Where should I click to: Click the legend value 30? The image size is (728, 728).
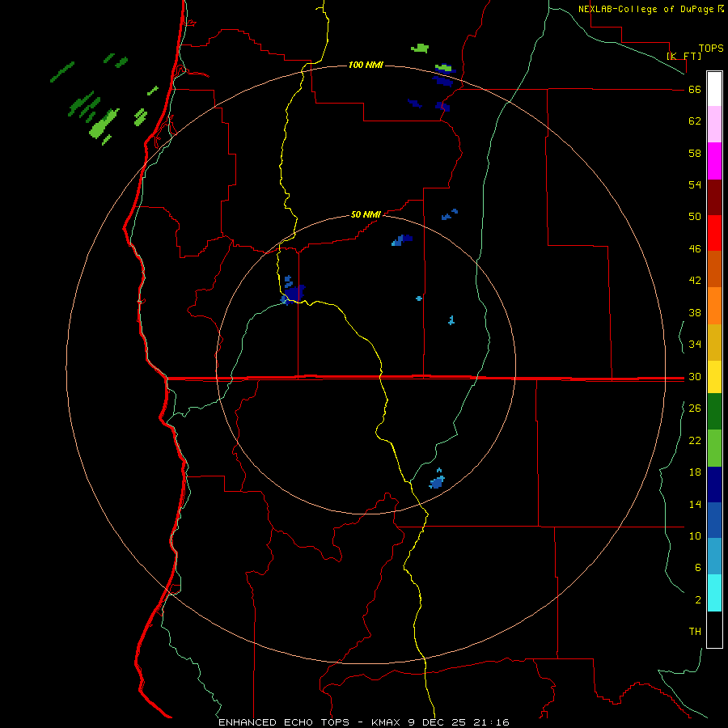695,376
